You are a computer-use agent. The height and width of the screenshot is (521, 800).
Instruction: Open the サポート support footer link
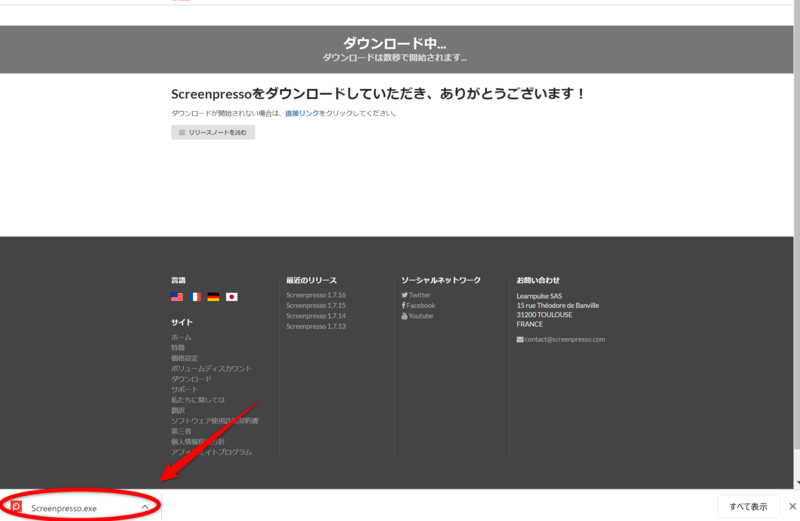pyautogui.click(x=185, y=389)
